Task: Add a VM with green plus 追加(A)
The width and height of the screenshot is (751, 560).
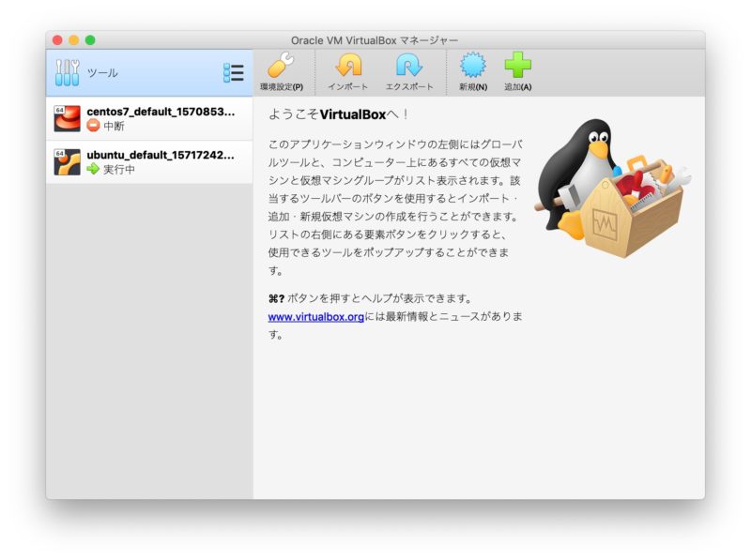Action: click(x=518, y=65)
